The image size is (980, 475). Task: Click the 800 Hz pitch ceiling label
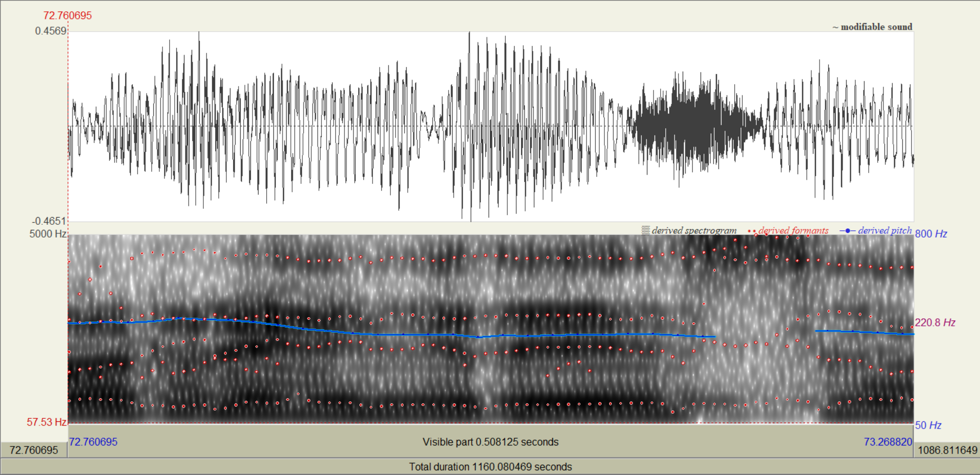[x=931, y=234]
